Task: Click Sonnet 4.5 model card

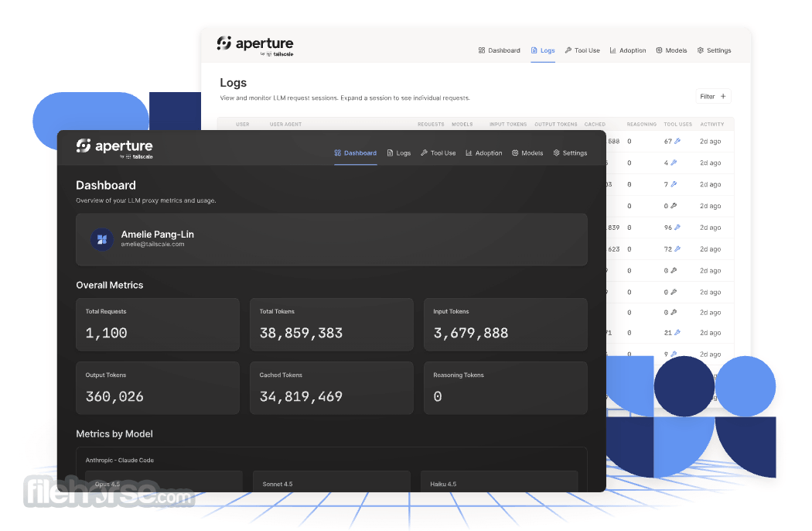Action: point(332,481)
